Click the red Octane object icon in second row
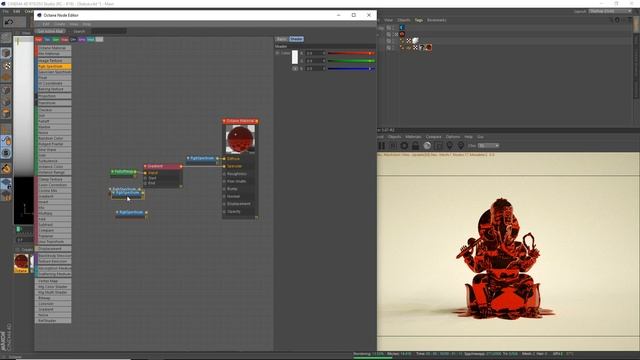This screenshot has width=640, height=360. 402,34
